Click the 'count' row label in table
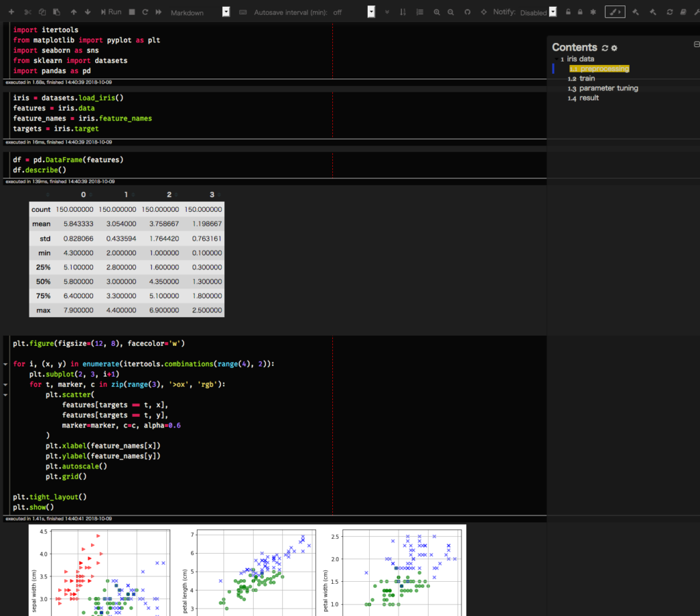This screenshot has width=700, height=616. (40, 209)
